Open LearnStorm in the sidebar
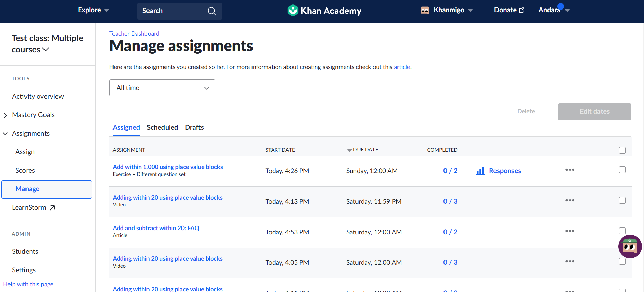 [29, 207]
